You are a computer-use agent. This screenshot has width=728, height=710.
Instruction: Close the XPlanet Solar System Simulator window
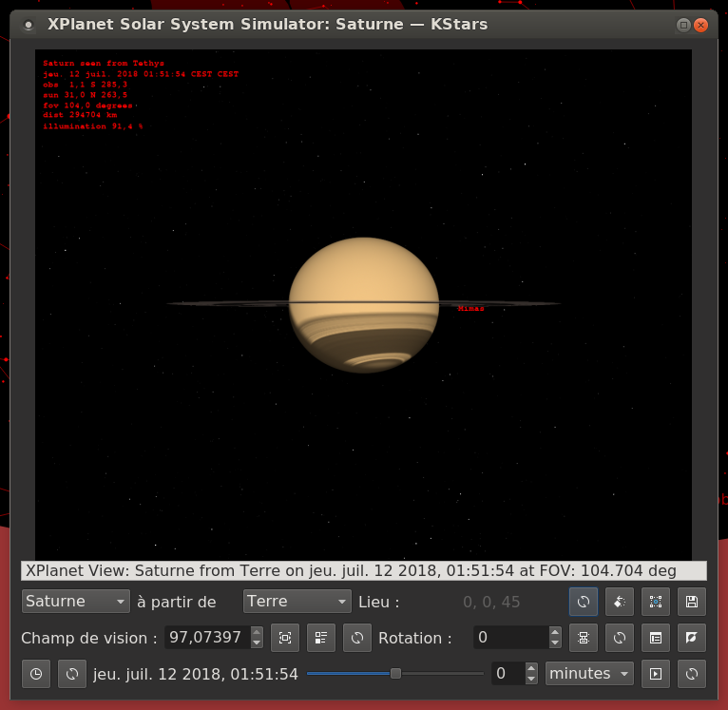[700, 25]
